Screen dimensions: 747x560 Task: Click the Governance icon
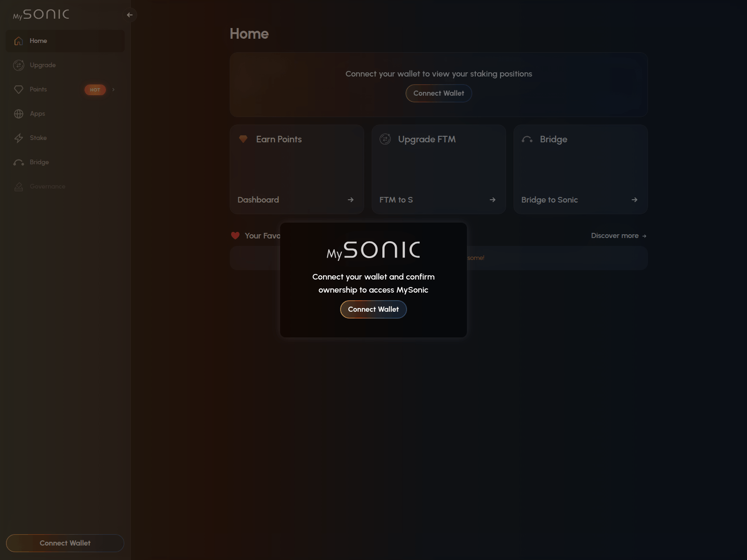pyautogui.click(x=19, y=186)
